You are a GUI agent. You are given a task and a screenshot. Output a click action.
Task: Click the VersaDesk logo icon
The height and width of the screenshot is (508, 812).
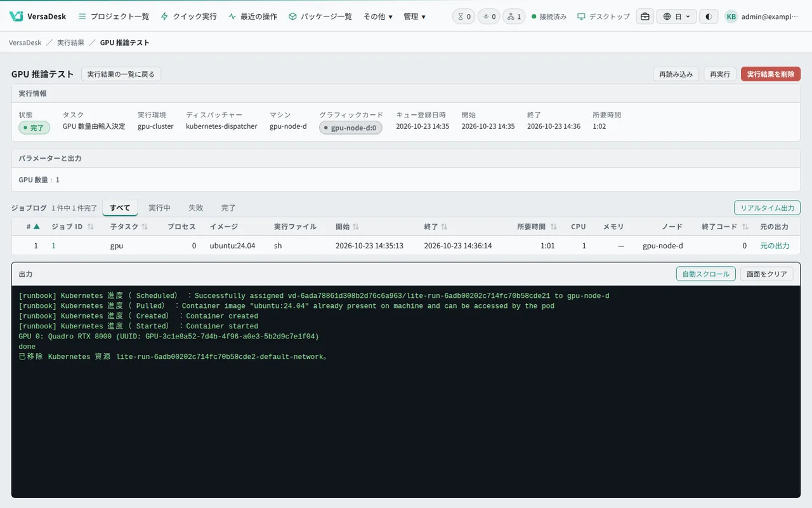point(16,17)
